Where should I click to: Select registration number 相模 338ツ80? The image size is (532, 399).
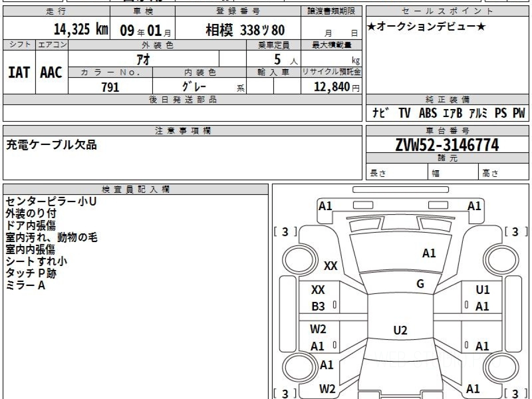(245, 30)
